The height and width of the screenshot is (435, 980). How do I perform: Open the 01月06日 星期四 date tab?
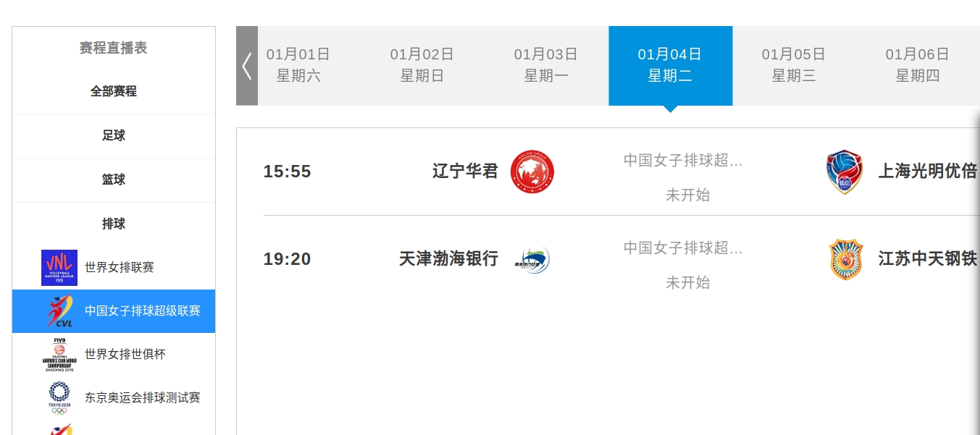(x=918, y=66)
